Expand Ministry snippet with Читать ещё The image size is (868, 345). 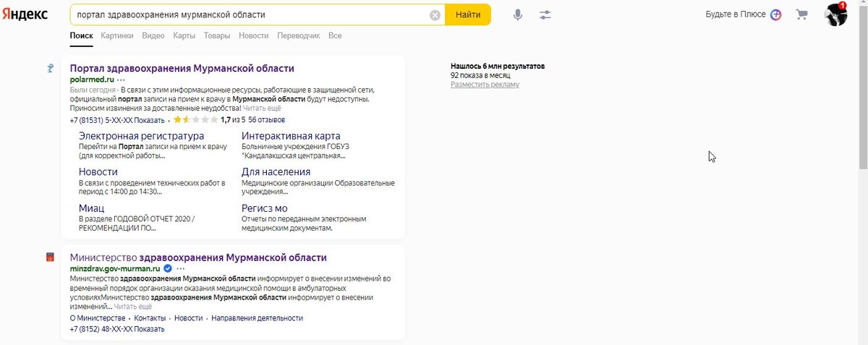133,307
